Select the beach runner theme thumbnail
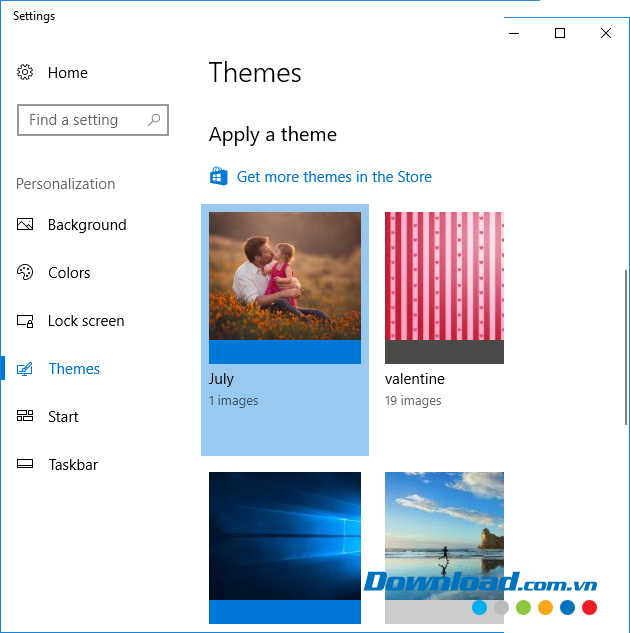 click(444, 536)
